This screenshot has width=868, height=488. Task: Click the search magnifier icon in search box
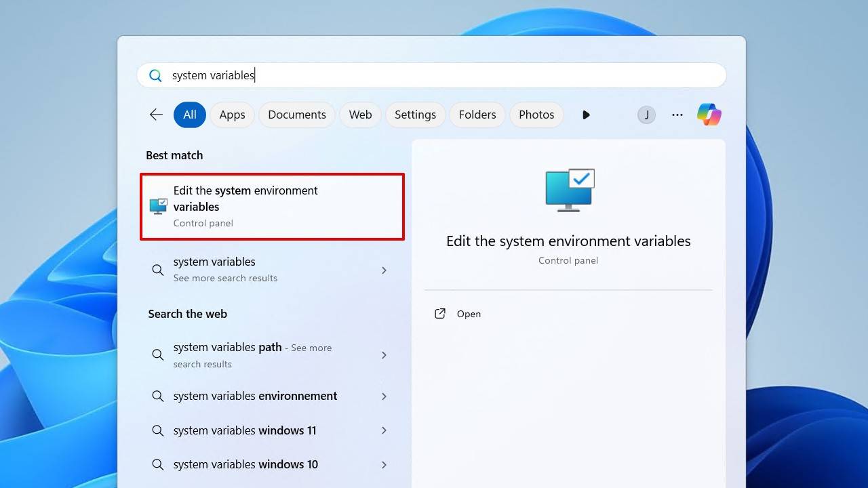point(155,76)
